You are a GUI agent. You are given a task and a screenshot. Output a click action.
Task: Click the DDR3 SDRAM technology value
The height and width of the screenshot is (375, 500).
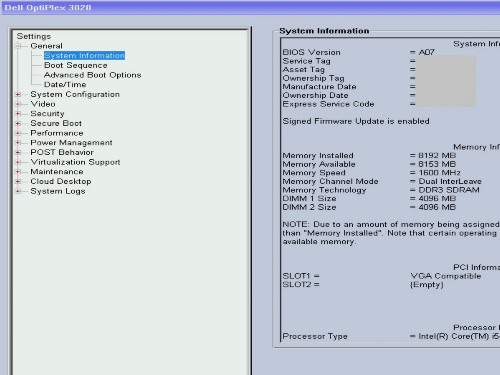click(449, 190)
